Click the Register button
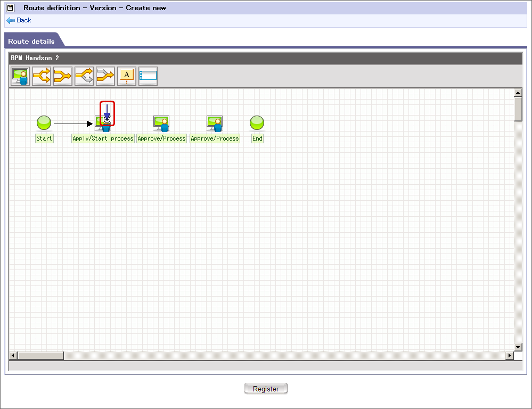 (x=266, y=389)
